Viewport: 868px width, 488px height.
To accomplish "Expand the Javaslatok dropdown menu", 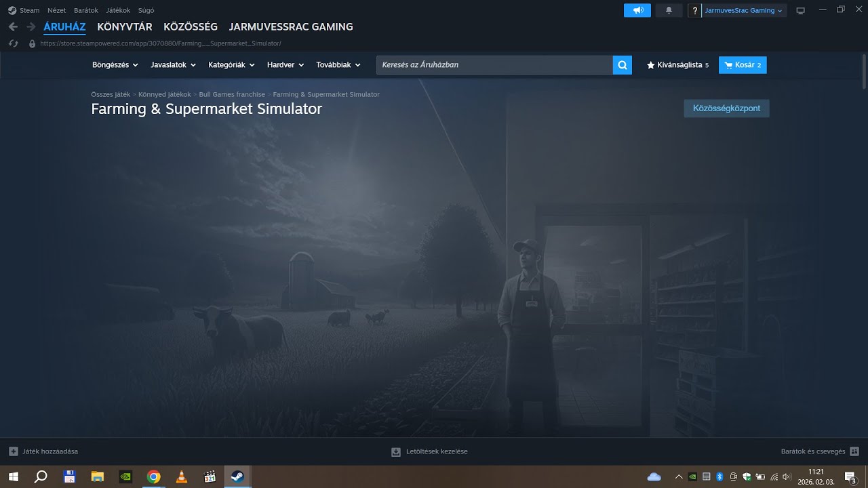I will coord(174,65).
